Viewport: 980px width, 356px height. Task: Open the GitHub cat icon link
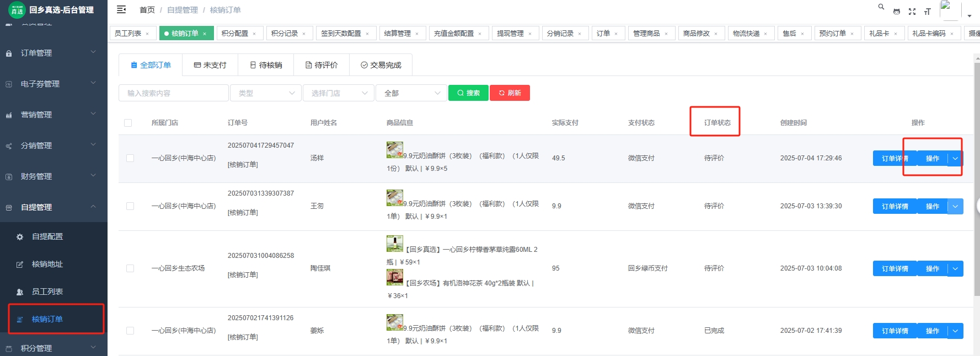(897, 12)
